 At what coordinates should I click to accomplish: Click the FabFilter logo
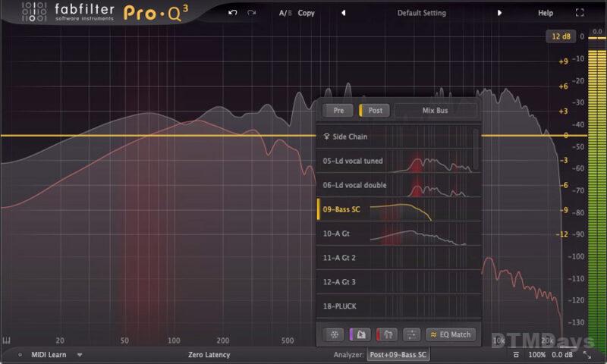pyautogui.click(x=68, y=12)
